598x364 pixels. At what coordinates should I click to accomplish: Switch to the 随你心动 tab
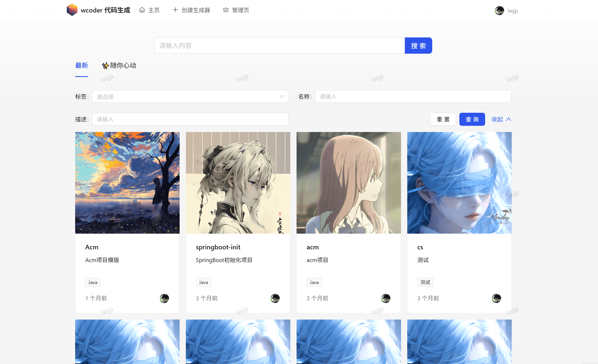click(x=123, y=66)
